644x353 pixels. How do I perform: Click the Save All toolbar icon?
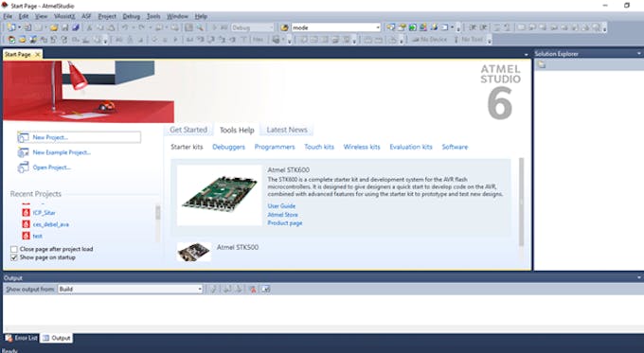76,27
